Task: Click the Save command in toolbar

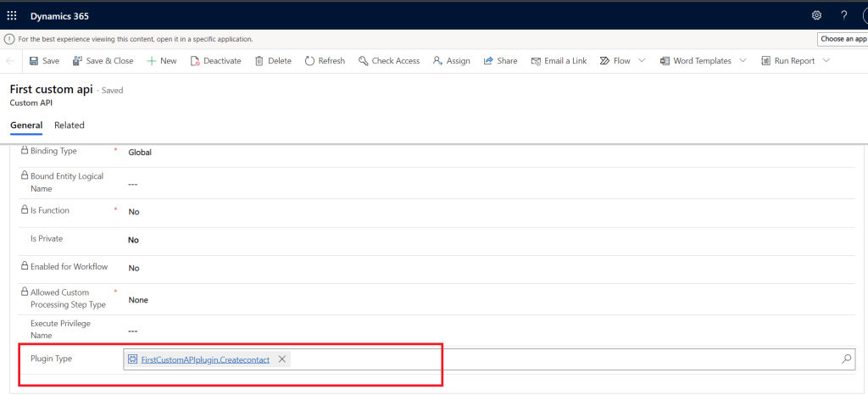Action: 44,61
